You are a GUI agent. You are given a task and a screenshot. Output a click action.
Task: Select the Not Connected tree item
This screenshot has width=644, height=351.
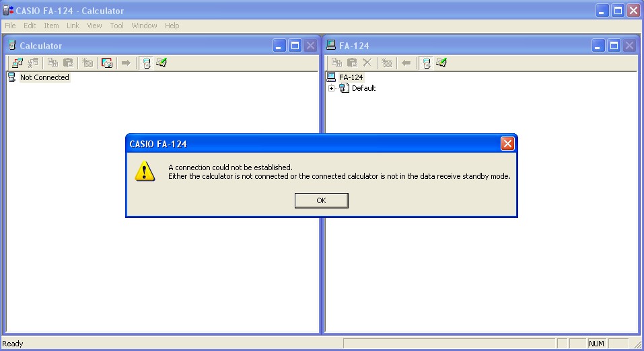(x=44, y=77)
